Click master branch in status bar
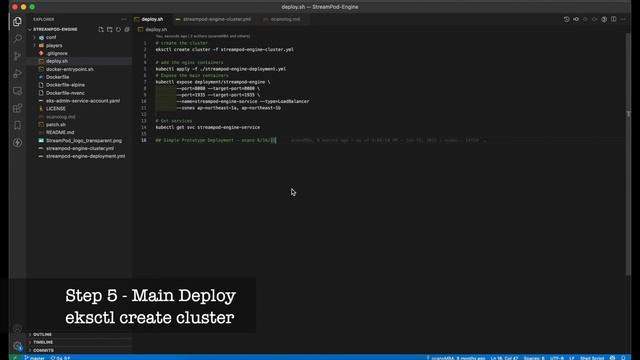This screenshot has height=360, width=640. point(34,358)
